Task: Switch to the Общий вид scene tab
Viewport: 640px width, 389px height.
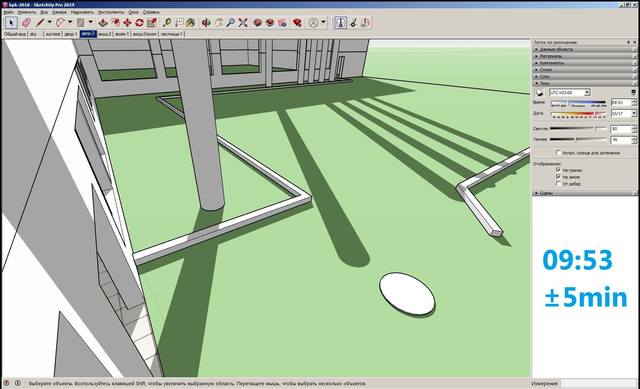Action: 15,34
